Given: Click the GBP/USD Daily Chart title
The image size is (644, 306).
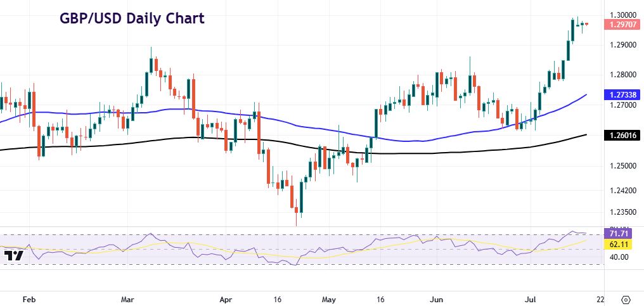Looking at the screenshot, I should pos(132,18).
